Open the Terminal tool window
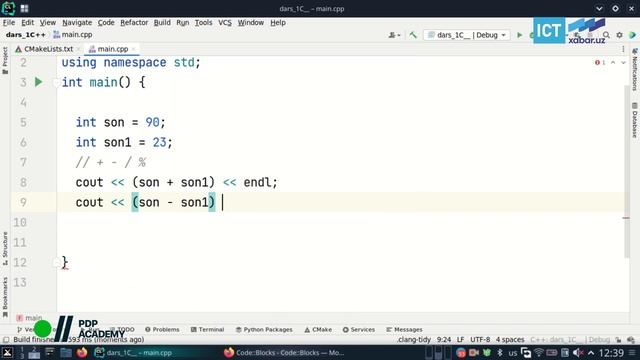640x360 pixels. [x=207, y=329]
